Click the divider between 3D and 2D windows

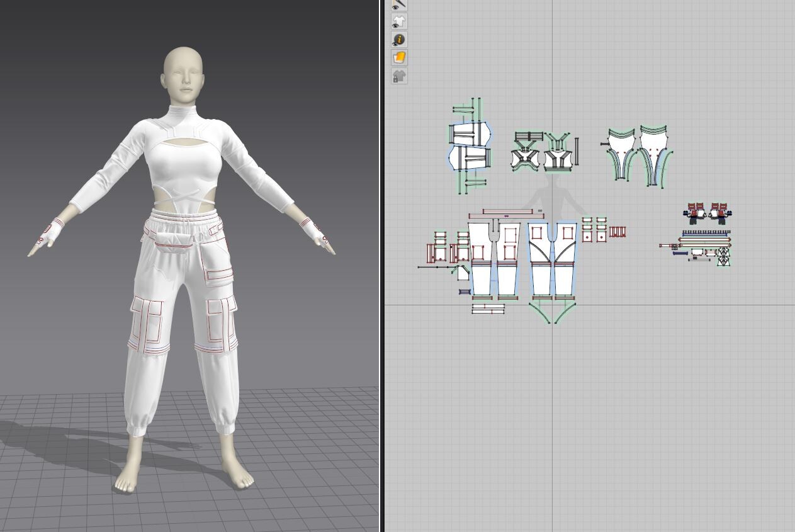pyautogui.click(x=381, y=266)
